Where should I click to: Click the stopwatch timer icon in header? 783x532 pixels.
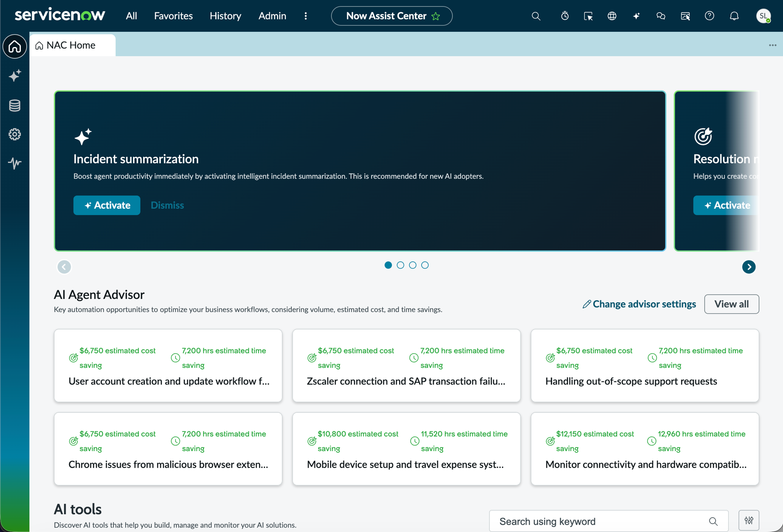coord(565,16)
